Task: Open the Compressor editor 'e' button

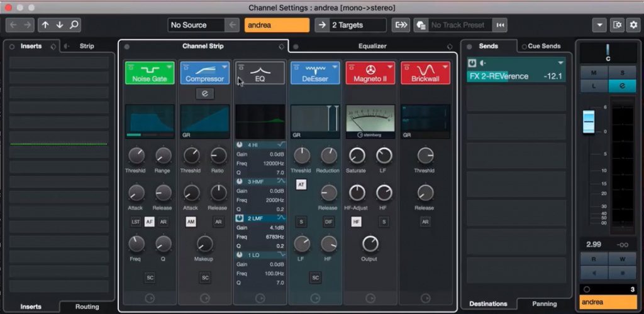Action: (x=204, y=94)
